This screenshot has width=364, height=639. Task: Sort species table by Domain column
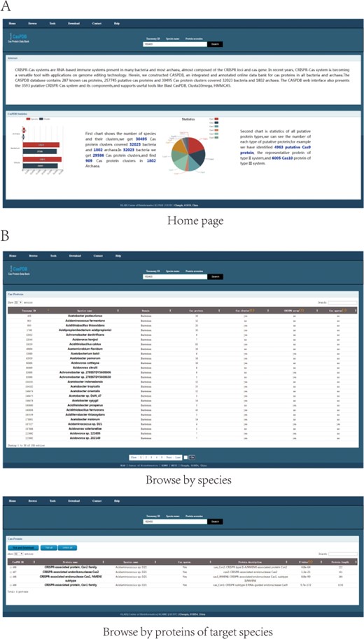(x=146, y=311)
